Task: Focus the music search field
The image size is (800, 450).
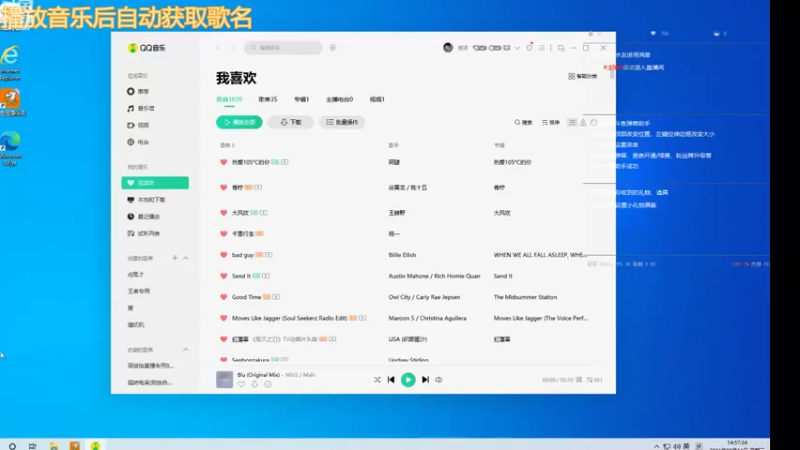Action: [x=283, y=47]
